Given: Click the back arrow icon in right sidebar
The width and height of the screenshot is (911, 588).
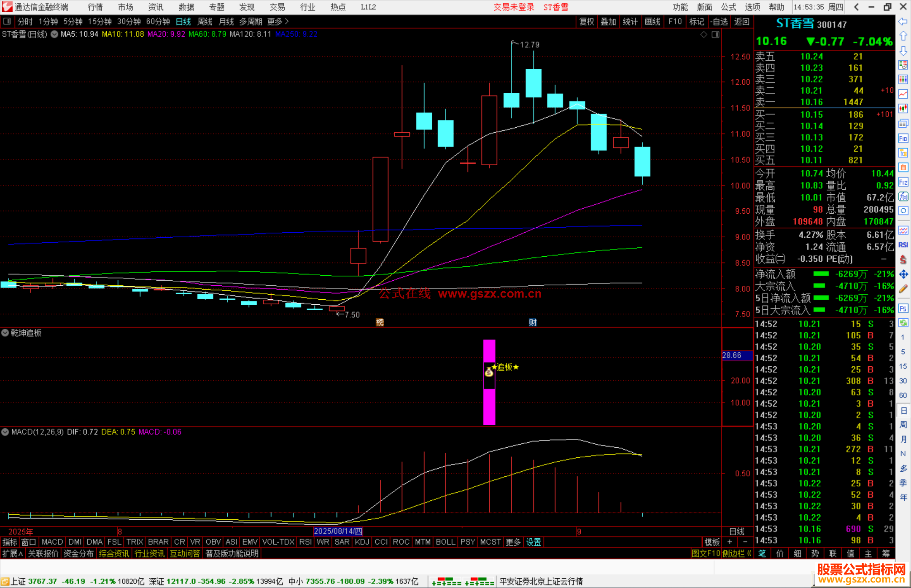Looking at the screenshot, I should [x=903, y=21].
